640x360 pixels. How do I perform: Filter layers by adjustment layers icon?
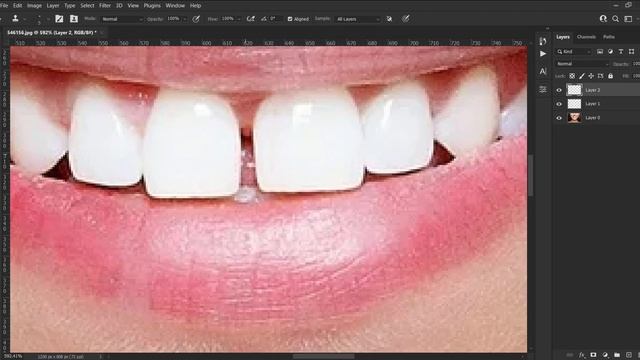point(610,51)
